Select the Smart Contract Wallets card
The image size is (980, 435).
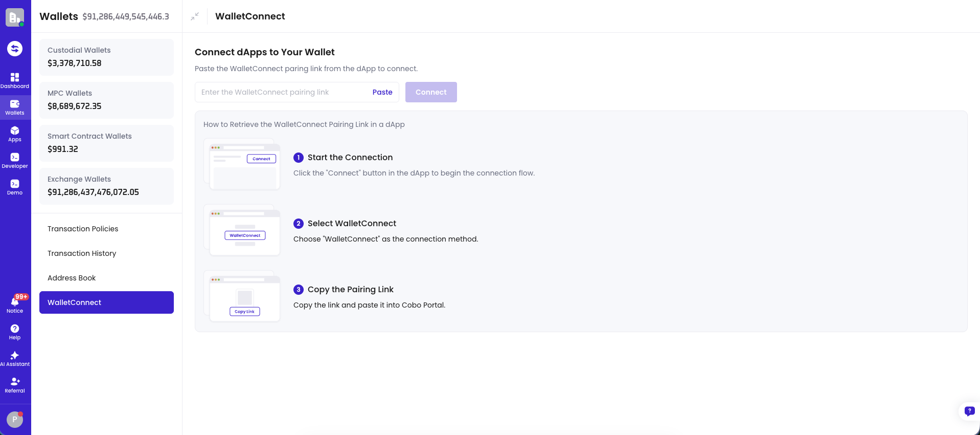[106, 143]
